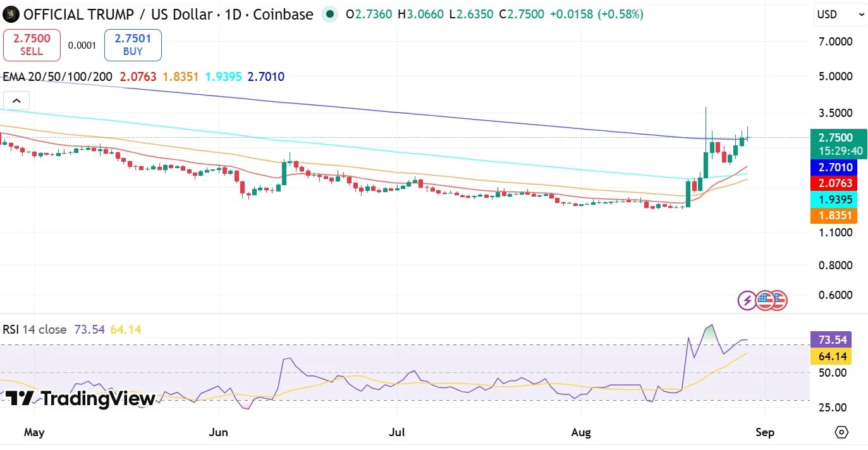868x450 pixels.
Task: Click the spread value 0.0001
Action: (82, 46)
